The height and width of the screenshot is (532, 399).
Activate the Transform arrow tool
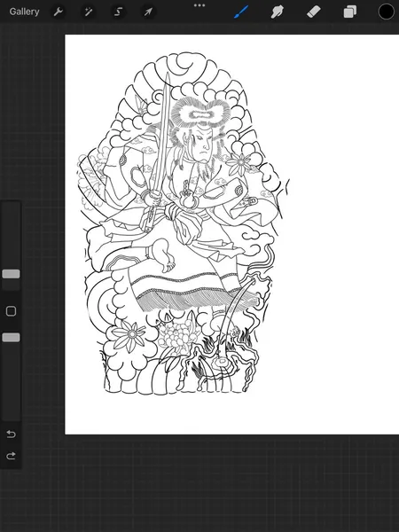tap(148, 12)
